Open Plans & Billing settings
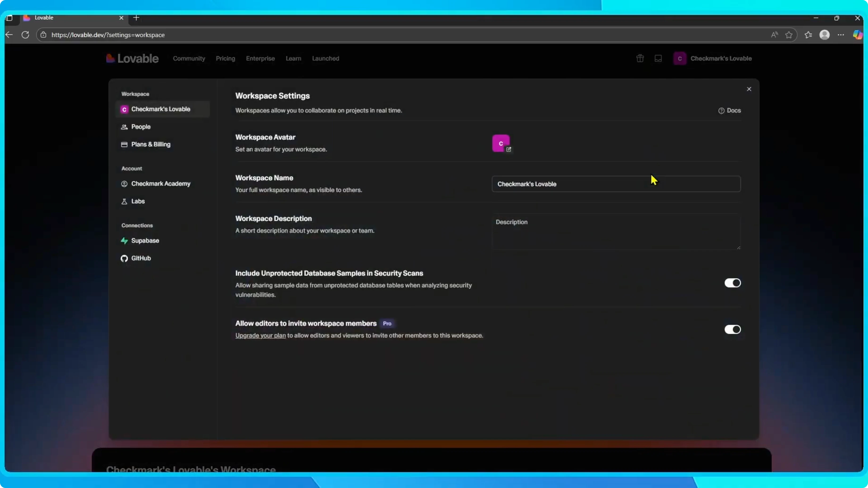Viewport: 868px width, 488px height. [163, 144]
